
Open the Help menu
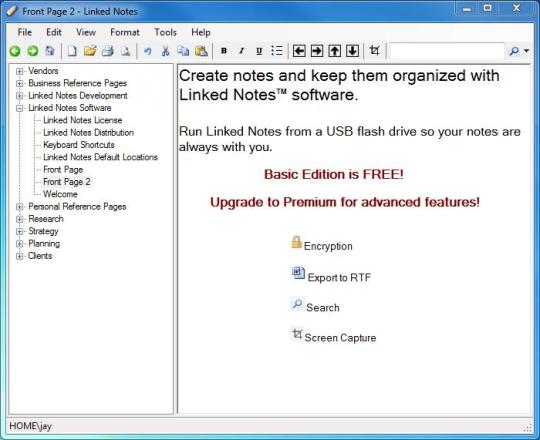coord(201,32)
